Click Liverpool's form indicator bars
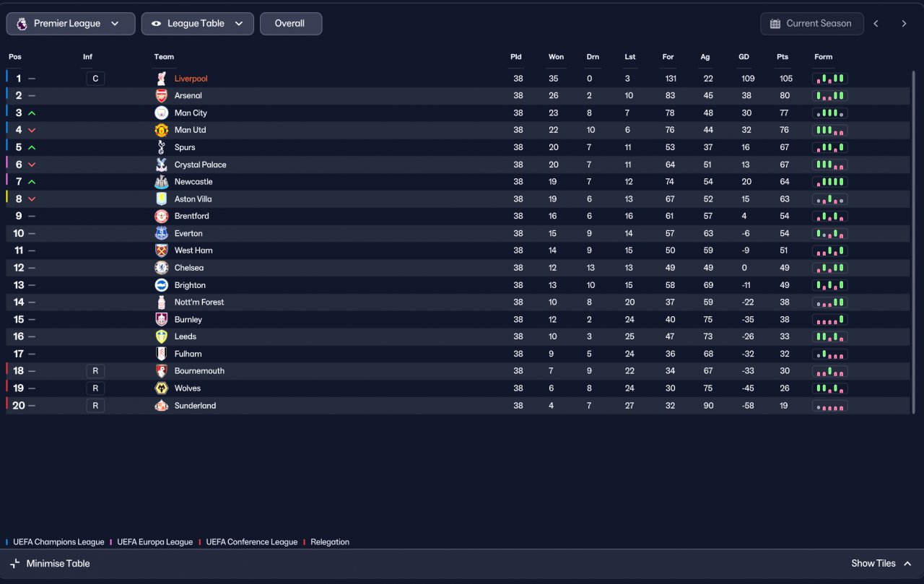Viewport: 924px width, 584px height. click(x=830, y=79)
